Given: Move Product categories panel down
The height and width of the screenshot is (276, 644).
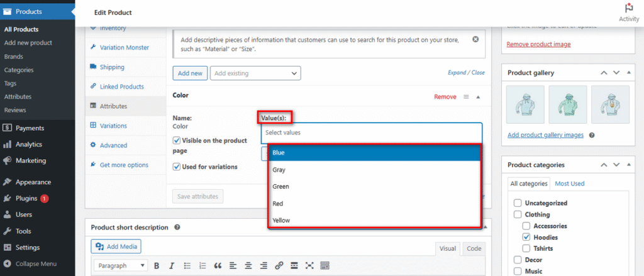Looking at the screenshot, I should click(616, 165).
